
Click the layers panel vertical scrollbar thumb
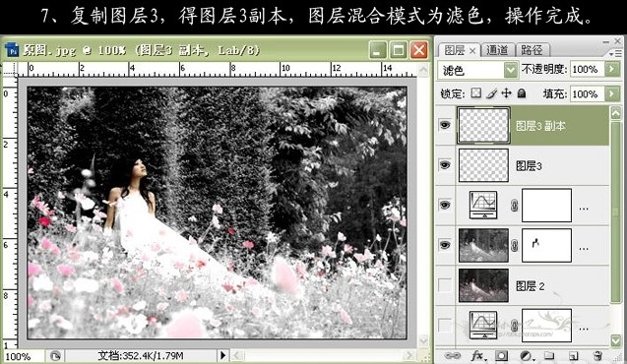pyautogui.click(x=616, y=212)
